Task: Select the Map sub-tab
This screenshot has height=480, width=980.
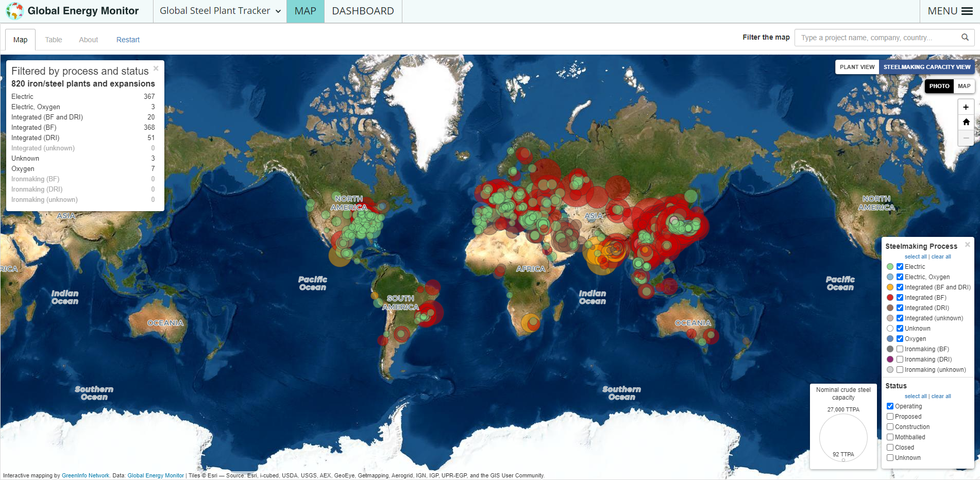Action: [21, 40]
